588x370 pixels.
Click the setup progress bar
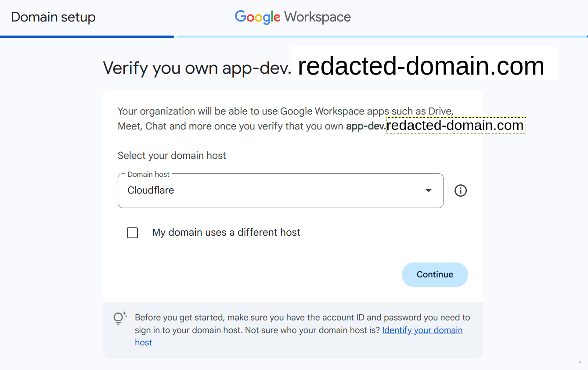[294, 36]
